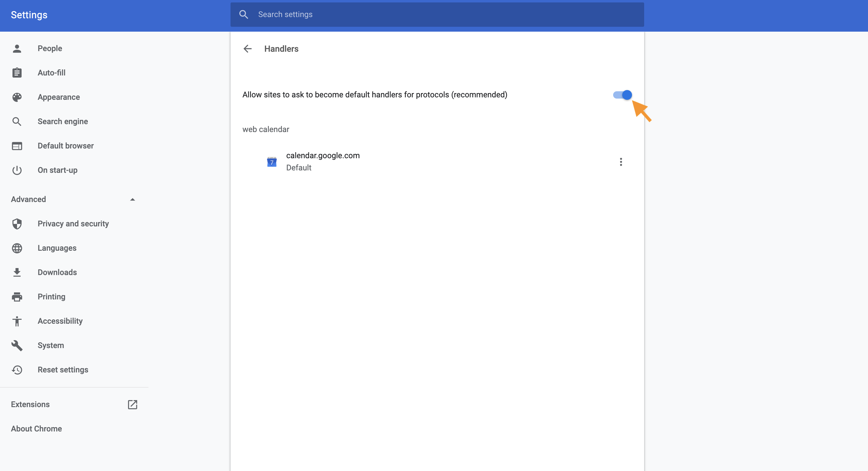868x471 pixels.
Task: Click the On start-up power icon
Action: (x=17, y=170)
